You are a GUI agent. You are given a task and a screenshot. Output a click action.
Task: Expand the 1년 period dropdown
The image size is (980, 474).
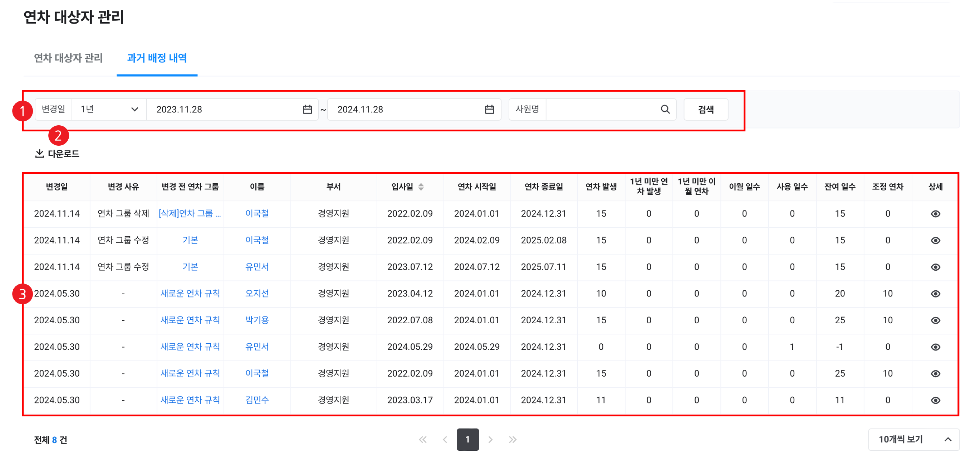click(x=109, y=110)
